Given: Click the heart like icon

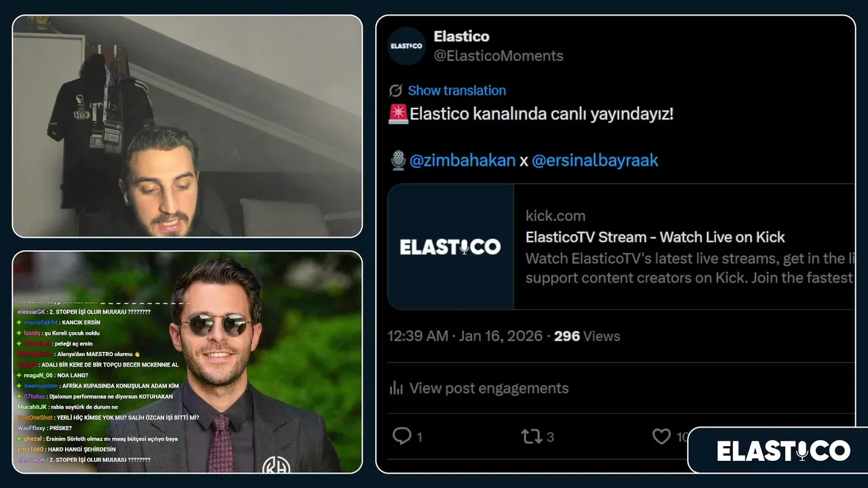Looking at the screenshot, I should pos(661,436).
